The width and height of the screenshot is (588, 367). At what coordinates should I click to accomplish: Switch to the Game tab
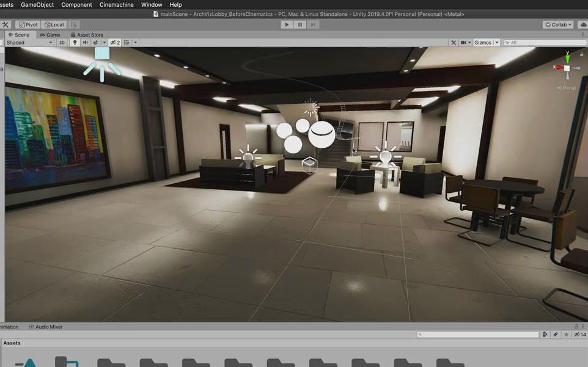click(51, 34)
